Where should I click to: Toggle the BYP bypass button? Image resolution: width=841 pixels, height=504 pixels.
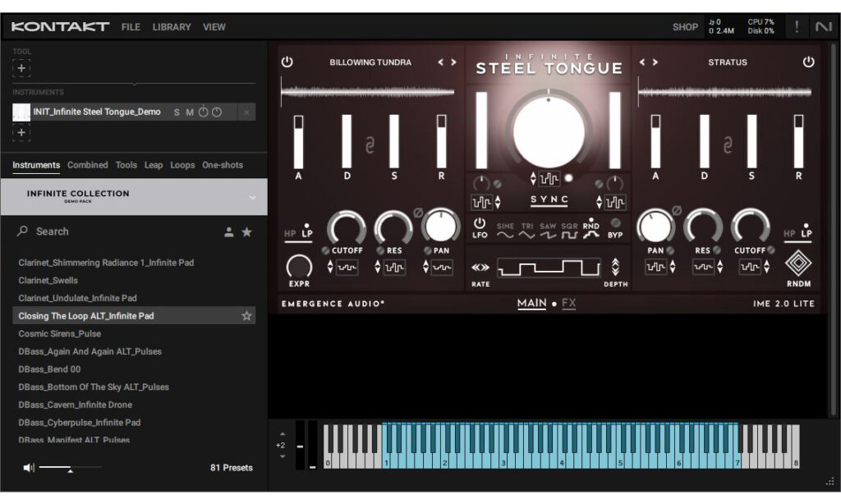[x=615, y=223]
